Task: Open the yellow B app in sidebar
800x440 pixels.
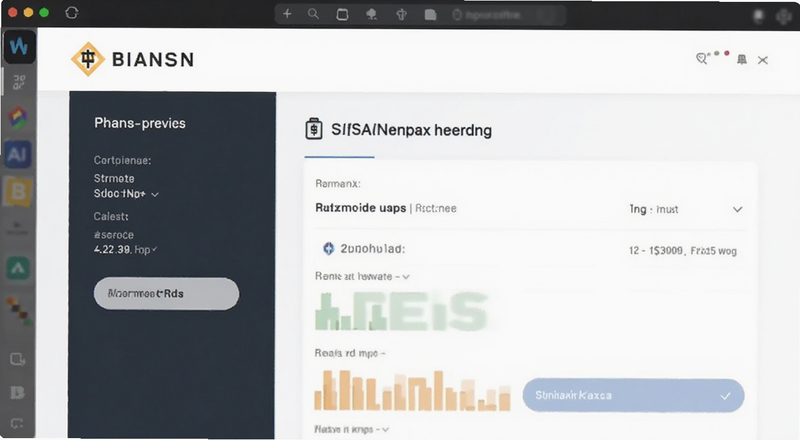Action: pos(18,191)
